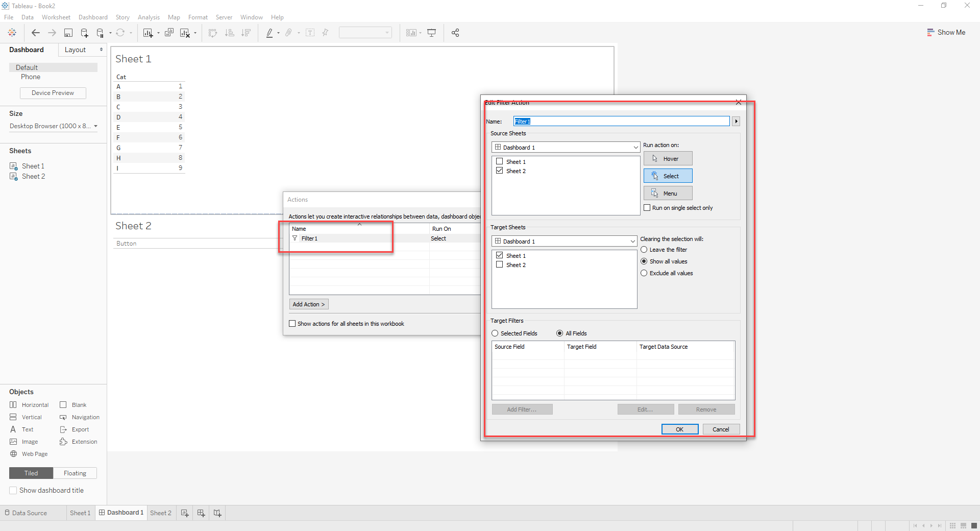Uncheck Sheet 2 under Source Sheets
Image resolution: width=980 pixels, height=531 pixels.
coord(500,171)
